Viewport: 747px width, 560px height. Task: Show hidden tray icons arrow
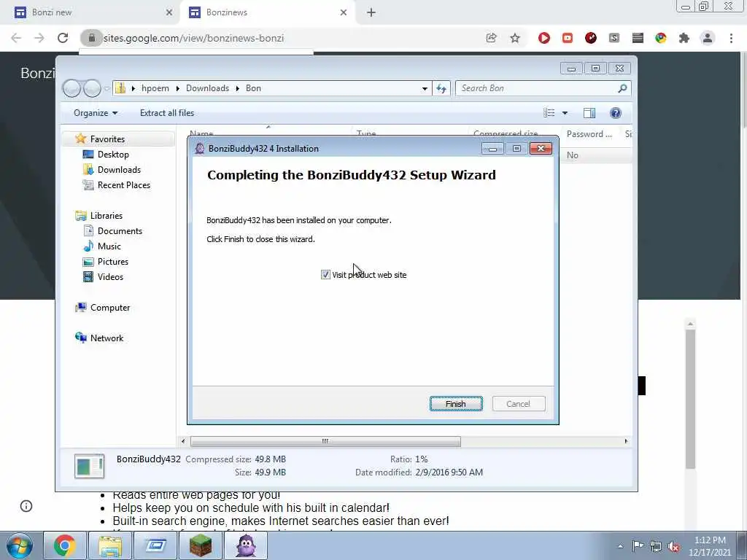coord(620,546)
